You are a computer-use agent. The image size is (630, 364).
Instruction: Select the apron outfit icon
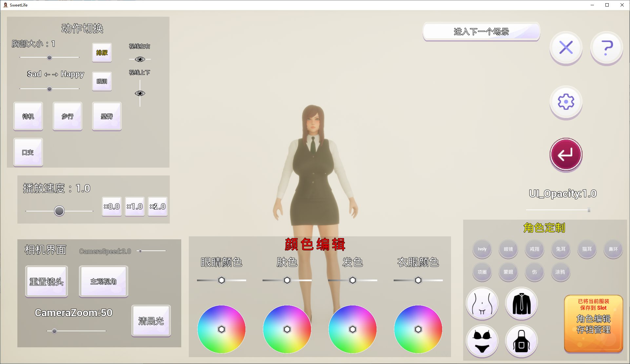click(521, 341)
